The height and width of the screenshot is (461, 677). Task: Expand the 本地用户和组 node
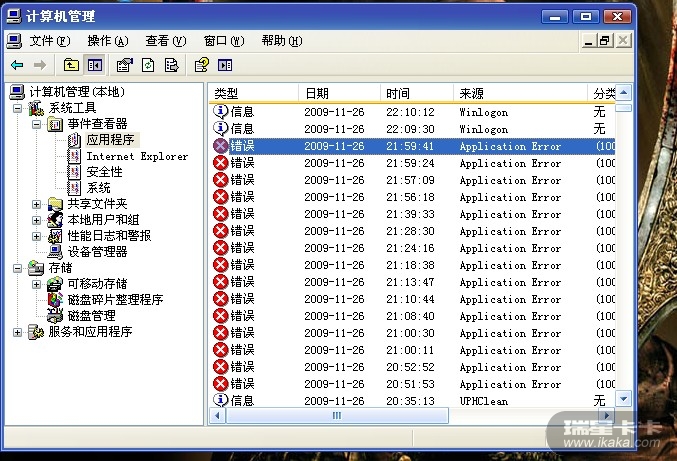(37, 220)
